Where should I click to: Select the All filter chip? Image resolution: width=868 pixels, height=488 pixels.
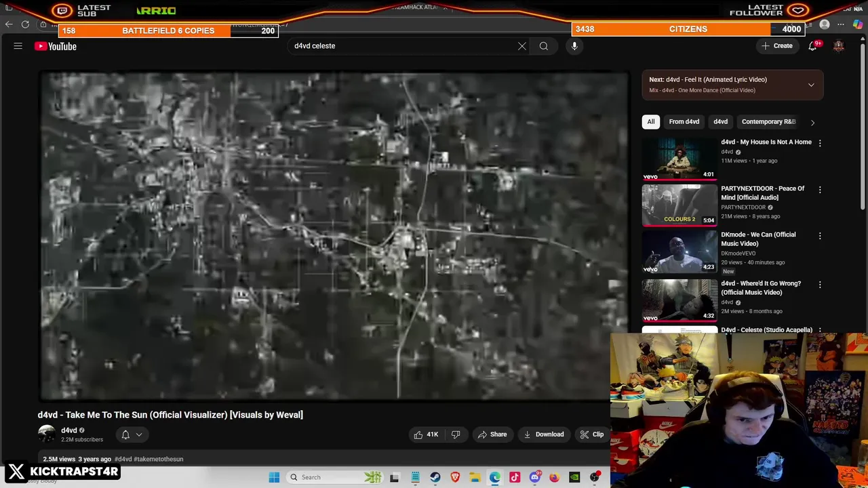tap(651, 122)
